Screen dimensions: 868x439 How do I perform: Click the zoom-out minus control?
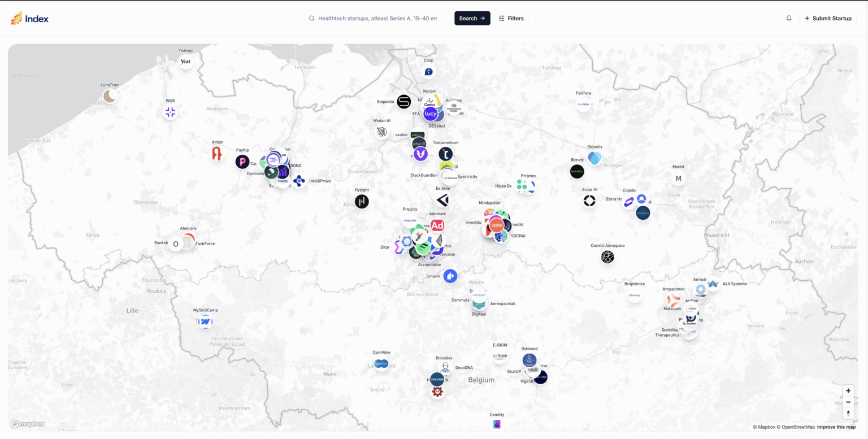(848, 402)
